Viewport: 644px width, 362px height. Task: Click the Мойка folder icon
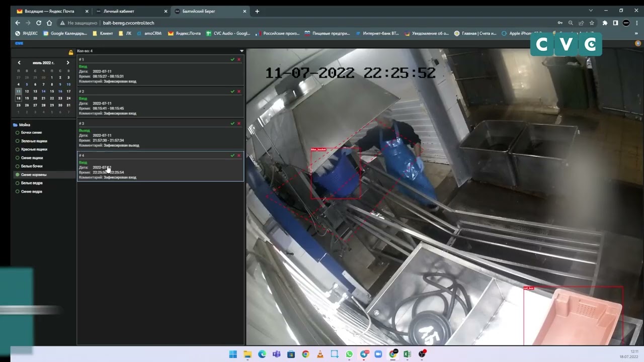click(x=15, y=125)
